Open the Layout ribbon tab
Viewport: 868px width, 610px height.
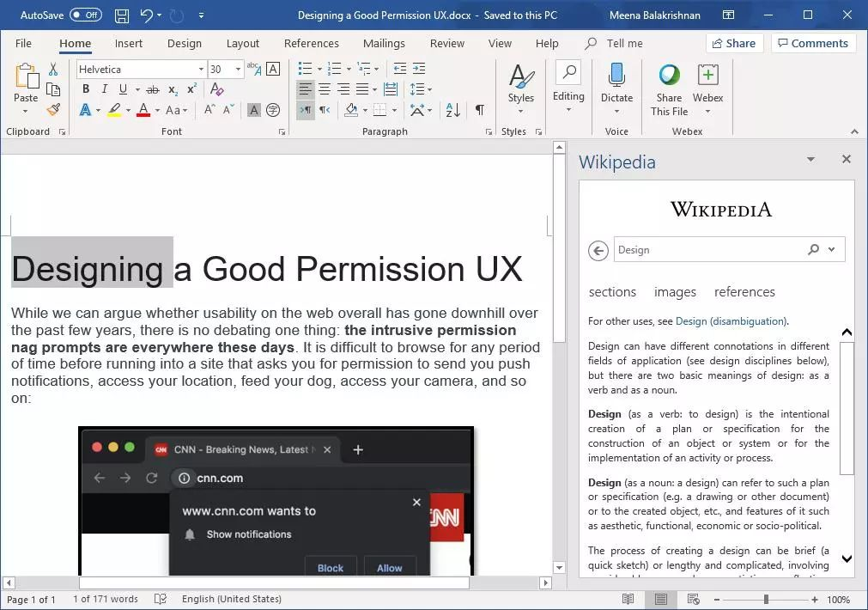(242, 43)
